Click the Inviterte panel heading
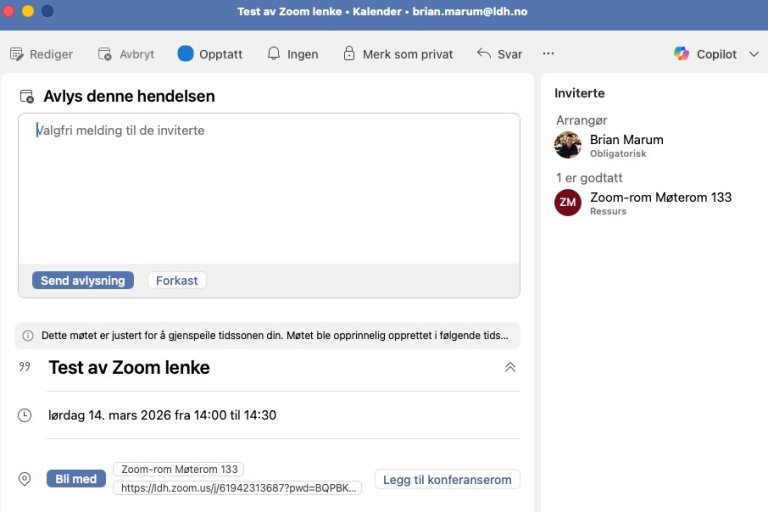 tap(579, 93)
